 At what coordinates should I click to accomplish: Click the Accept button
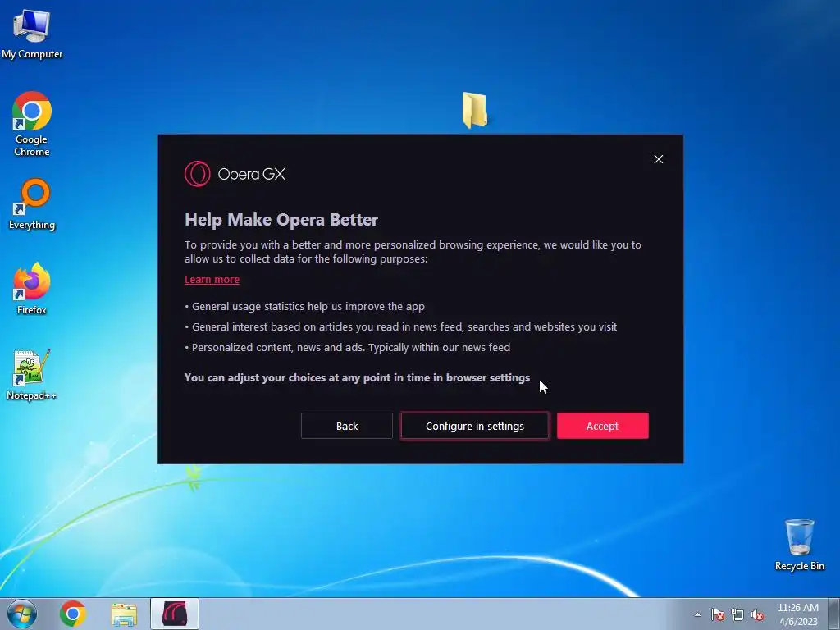click(x=602, y=426)
